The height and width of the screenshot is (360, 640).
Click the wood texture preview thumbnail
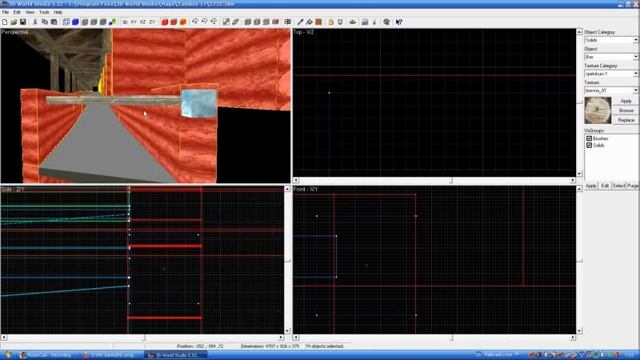click(598, 110)
